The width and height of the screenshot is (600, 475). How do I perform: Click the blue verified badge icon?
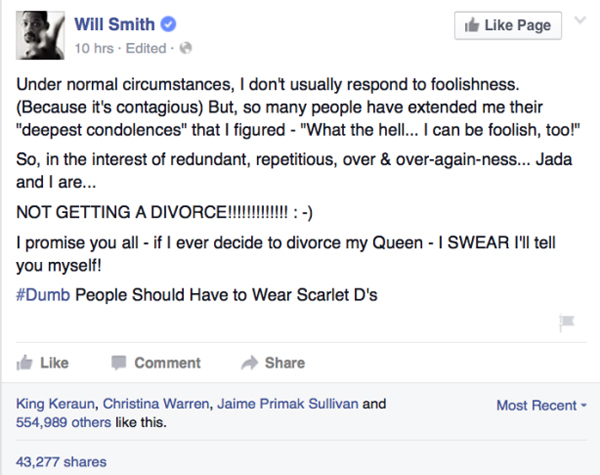click(168, 24)
